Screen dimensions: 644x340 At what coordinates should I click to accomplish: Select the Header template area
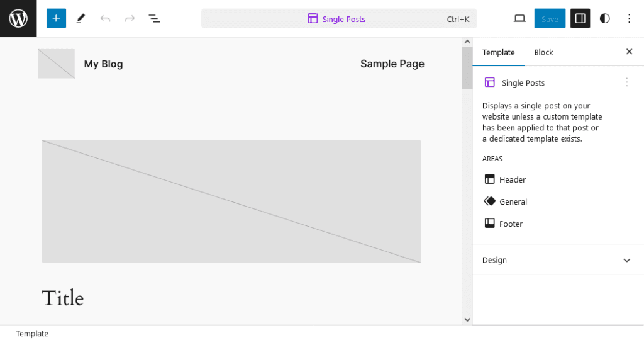coord(505,179)
